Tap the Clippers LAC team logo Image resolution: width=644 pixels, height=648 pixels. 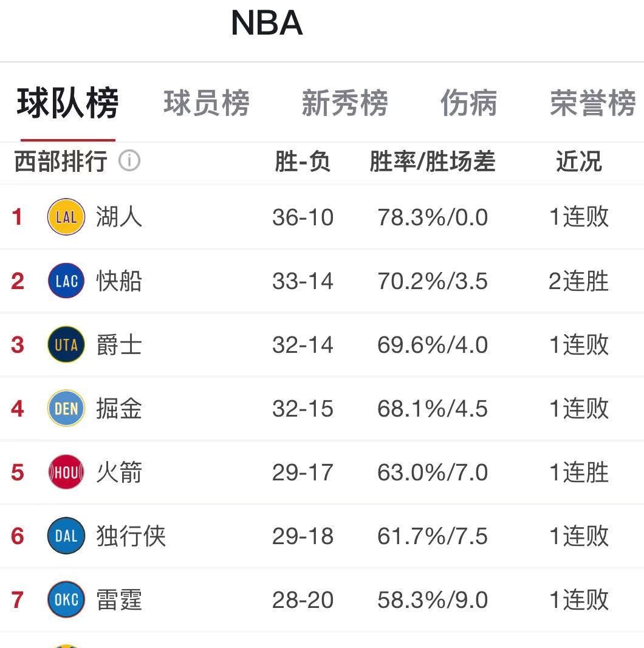coord(66,281)
